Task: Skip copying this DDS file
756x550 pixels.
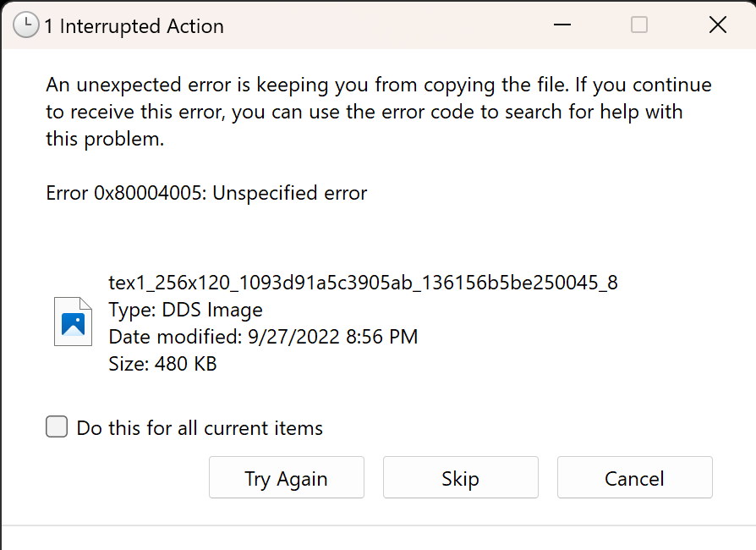Action: (x=460, y=477)
